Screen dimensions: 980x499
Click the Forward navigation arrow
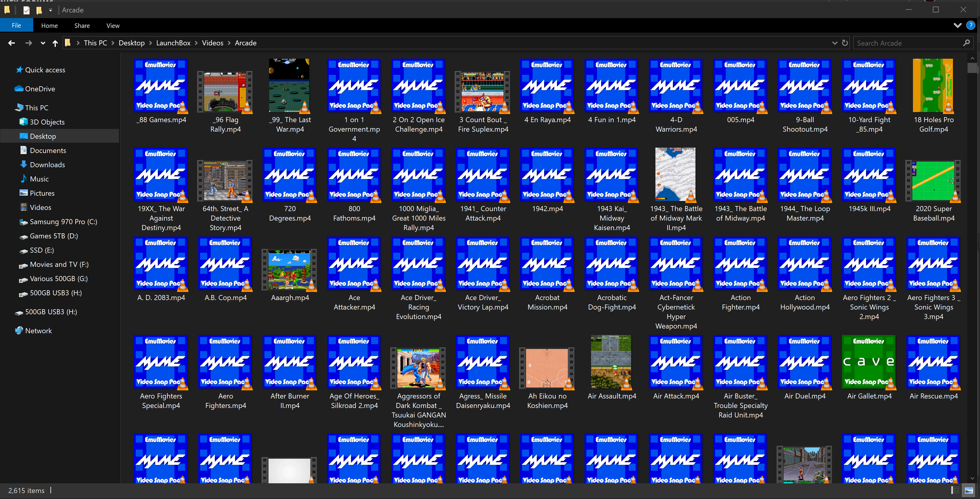point(28,43)
